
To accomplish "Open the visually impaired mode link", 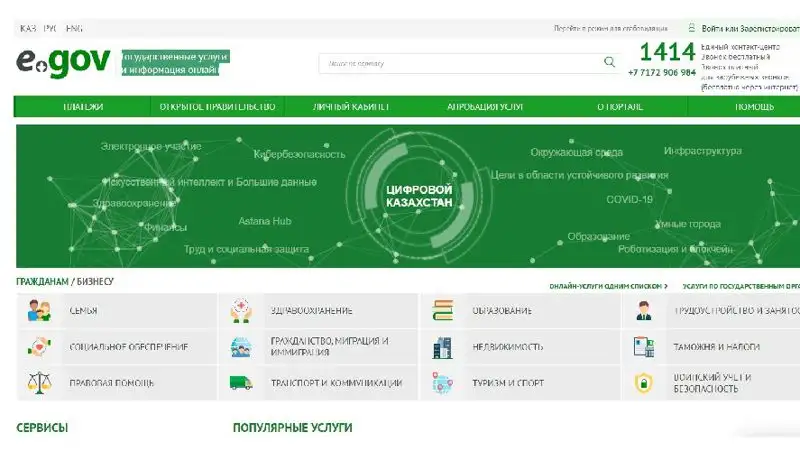I will (x=611, y=29).
